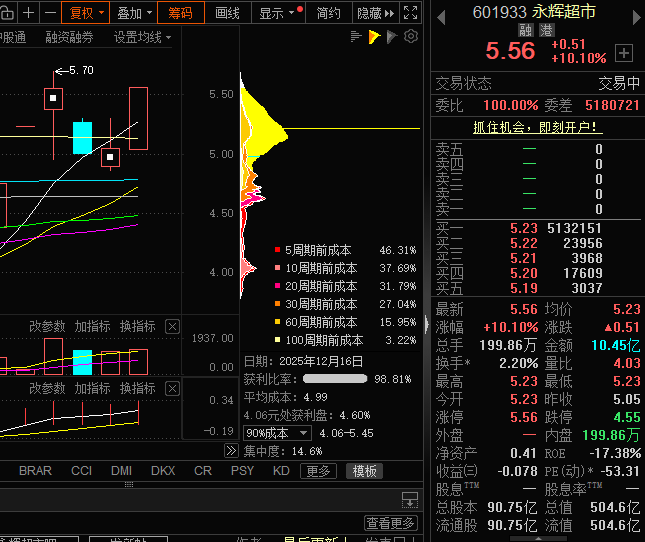This screenshot has width=645, height=542.
Task: Select the yellow chip flame icon
Action: pos(374,37)
